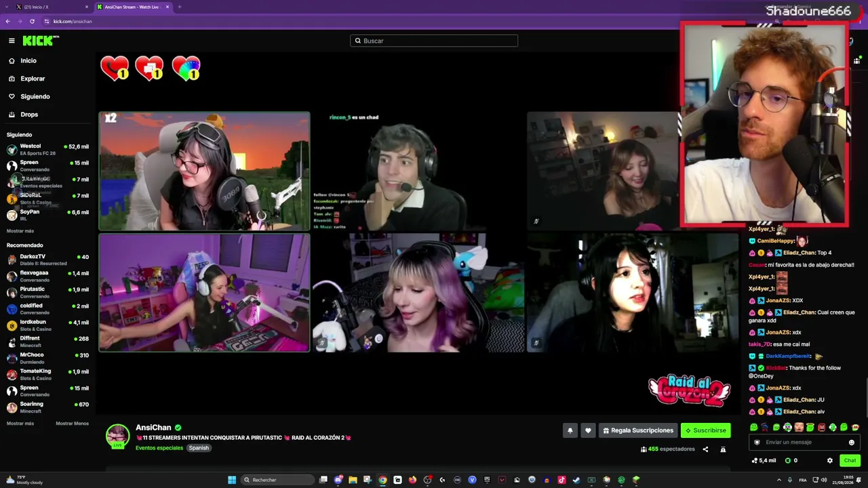Viewport: 868px width, 488px height.
Task: Click the rainbow color wheel heart
Action: tap(186, 68)
